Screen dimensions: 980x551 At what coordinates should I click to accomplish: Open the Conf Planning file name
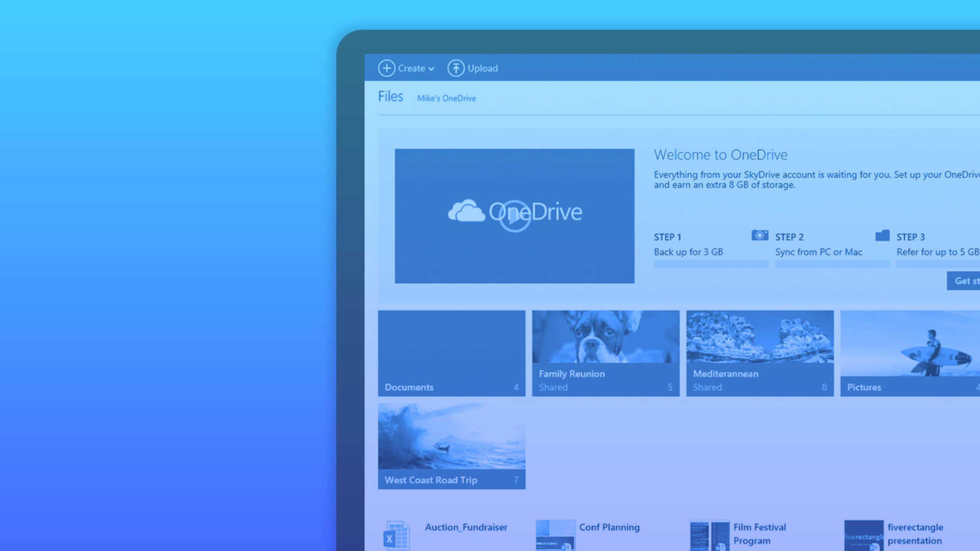coord(609,527)
